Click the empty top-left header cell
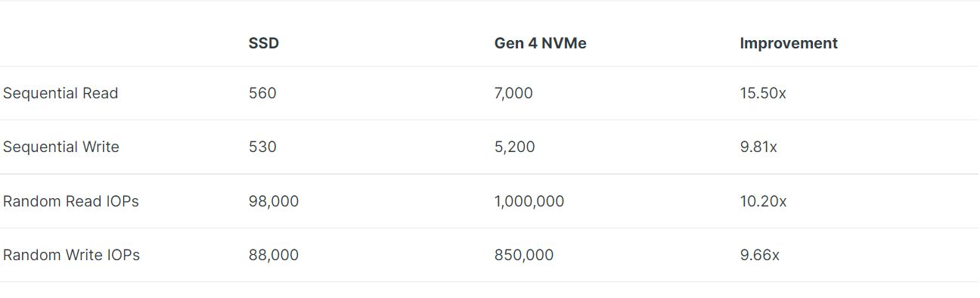This screenshot has width=980, height=298. (122, 43)
